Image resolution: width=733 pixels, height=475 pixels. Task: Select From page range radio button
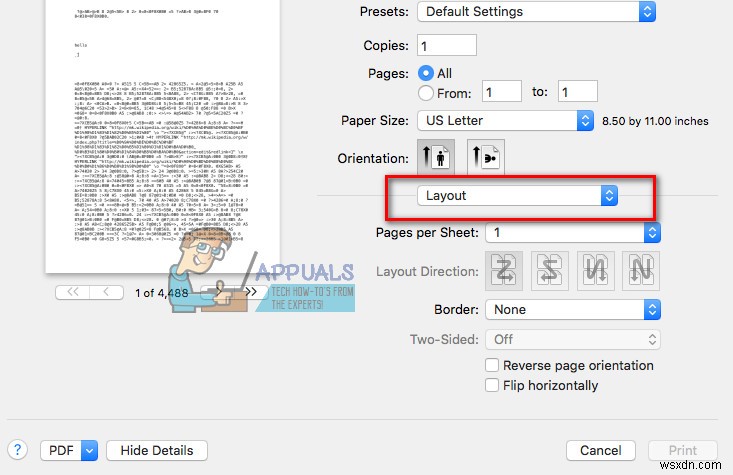tap(426, 93)
